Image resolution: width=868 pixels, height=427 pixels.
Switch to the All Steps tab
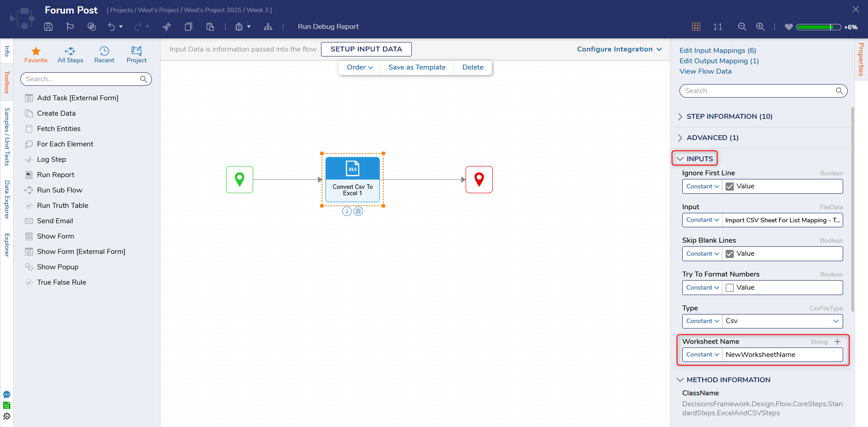pos(70,55)
